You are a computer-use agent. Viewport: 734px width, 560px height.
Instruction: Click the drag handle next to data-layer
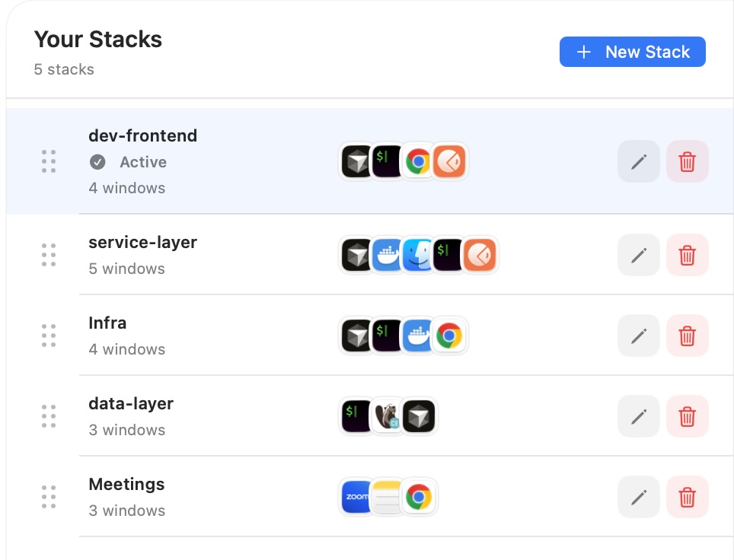tap(49, 416)
